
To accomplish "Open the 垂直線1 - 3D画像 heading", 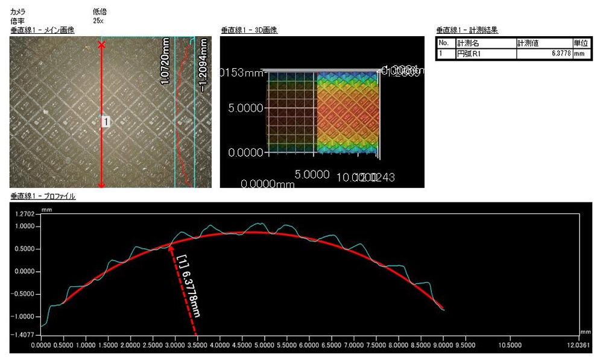I will pyautogui.click(x=248, y=30).
